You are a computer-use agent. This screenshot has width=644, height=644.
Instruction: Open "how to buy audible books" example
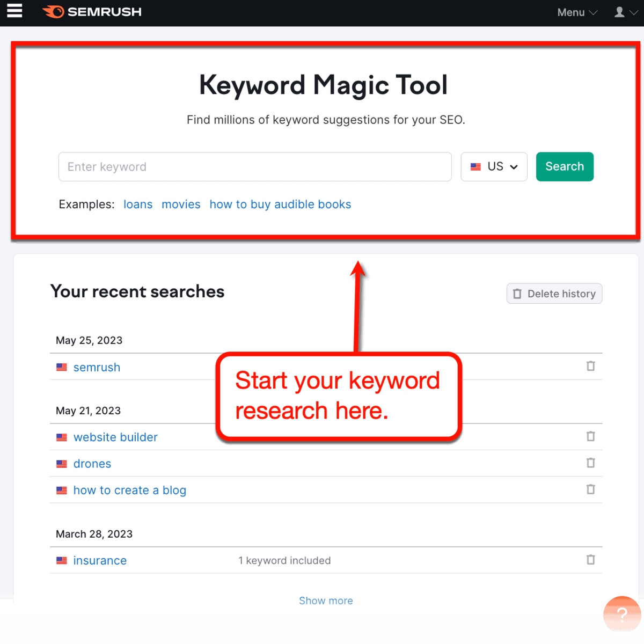(x=280, y=204)
